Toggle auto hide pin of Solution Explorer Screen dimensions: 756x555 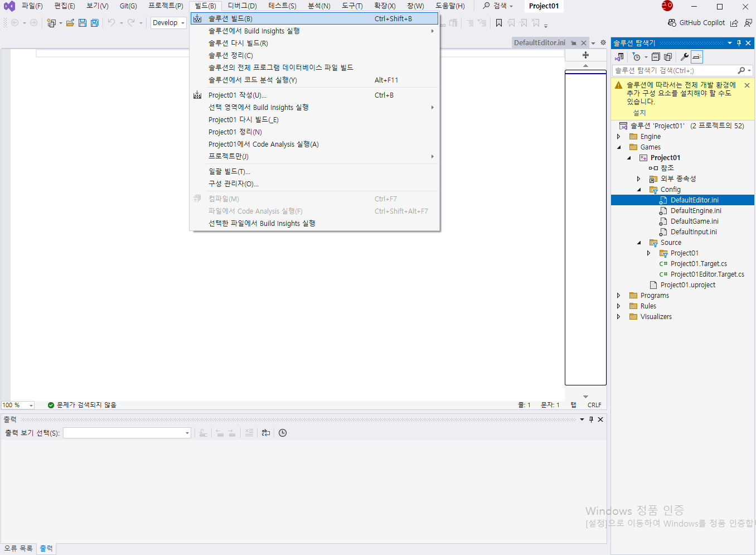[x=739, y=43]
